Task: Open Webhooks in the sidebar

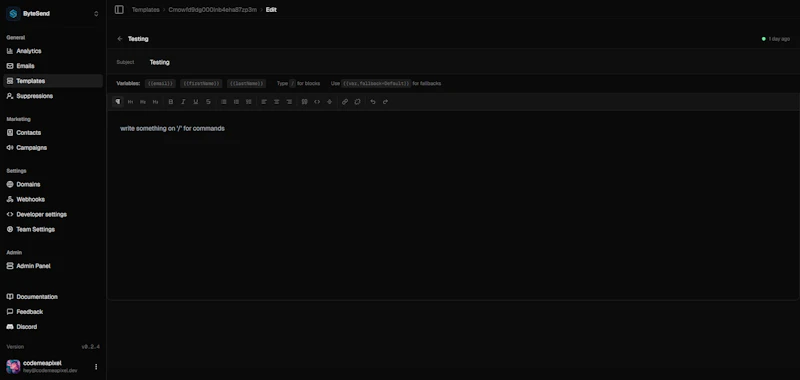Action: click(x=53, y=199)
